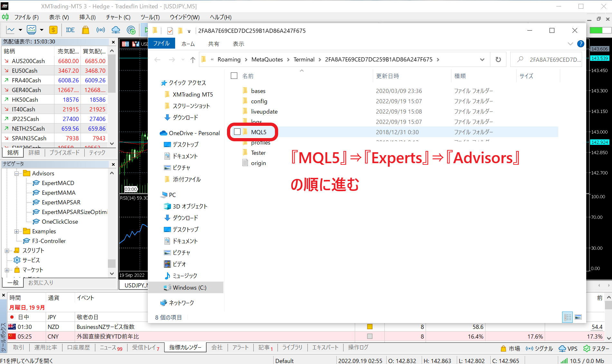This screenshot has height=364, width=612.
Task: Open the MQL5 folder
Action: tap(259, 132)
